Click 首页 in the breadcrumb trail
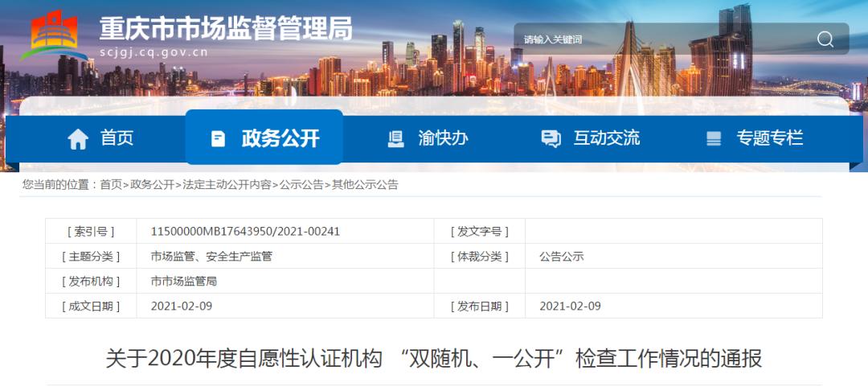Screen dimensions: 868x391 111,185
